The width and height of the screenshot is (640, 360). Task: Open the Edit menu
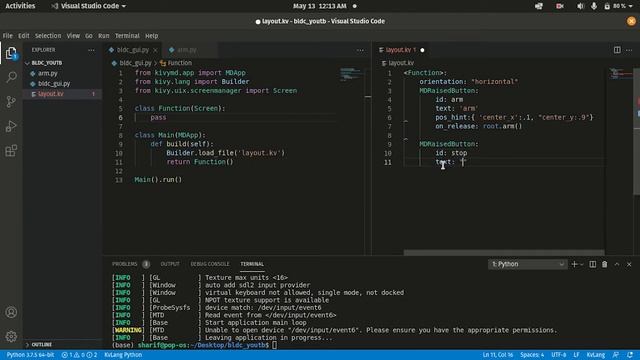(24, 36)
